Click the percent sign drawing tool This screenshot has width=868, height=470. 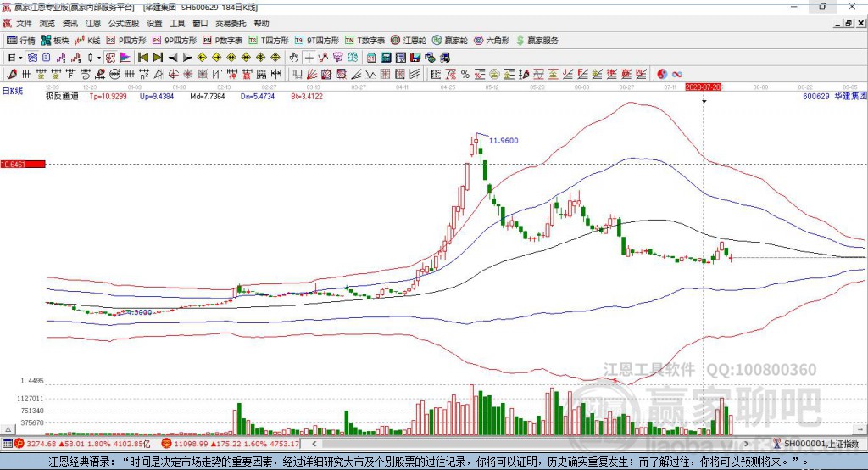pyautogui.click(x=465, y=75)
